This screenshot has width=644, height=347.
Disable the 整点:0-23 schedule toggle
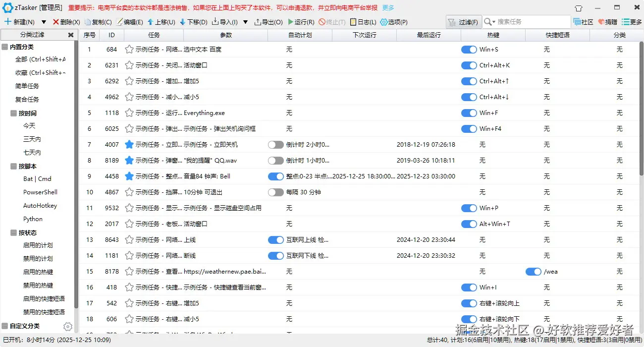[276, 176]
